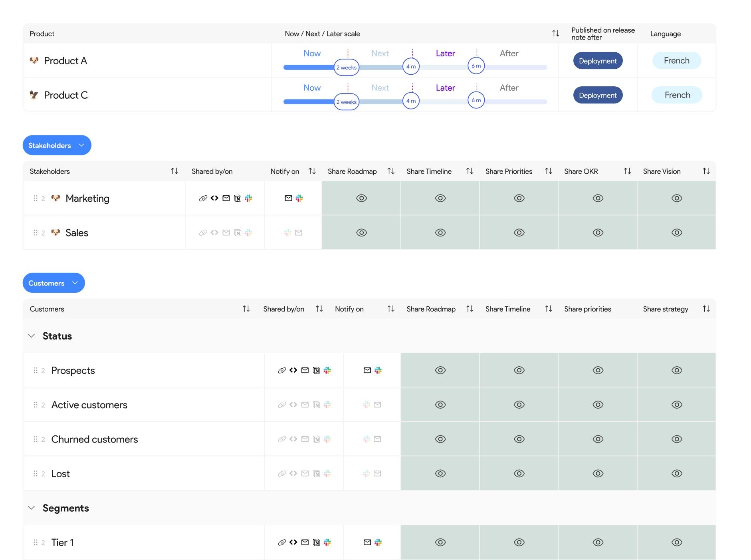Click Product C 2 weeks slider handle
This screenshot has width=751, height=560.
click(x=346, y=101)
